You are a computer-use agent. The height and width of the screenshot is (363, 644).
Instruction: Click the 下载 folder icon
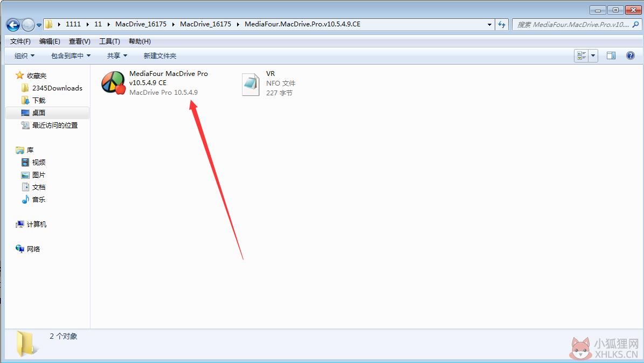[x=25, y=100]
